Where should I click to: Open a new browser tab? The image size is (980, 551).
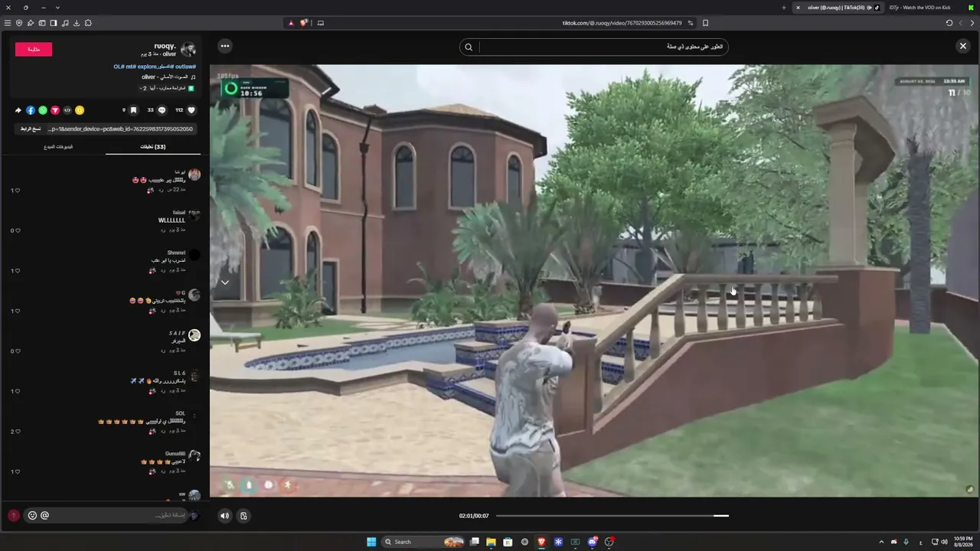784,8
